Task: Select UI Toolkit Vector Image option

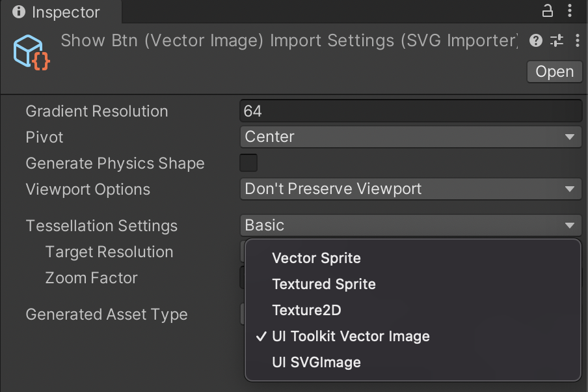Action: tap(351, 336)
